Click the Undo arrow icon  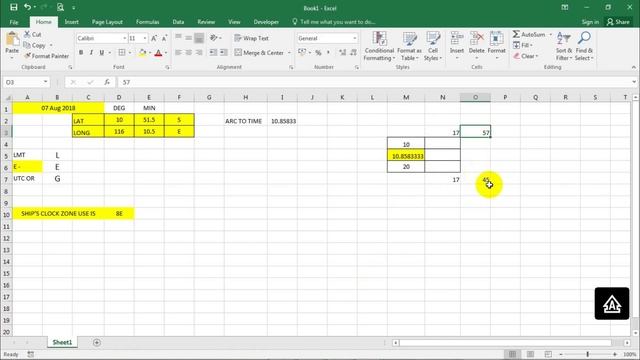pyautogui.click(x=27, y=7)
